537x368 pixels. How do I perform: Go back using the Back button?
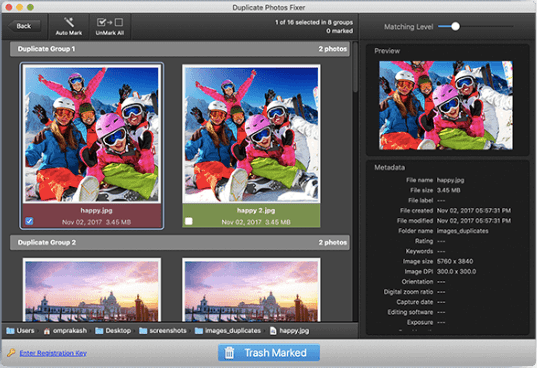(24, 26)
